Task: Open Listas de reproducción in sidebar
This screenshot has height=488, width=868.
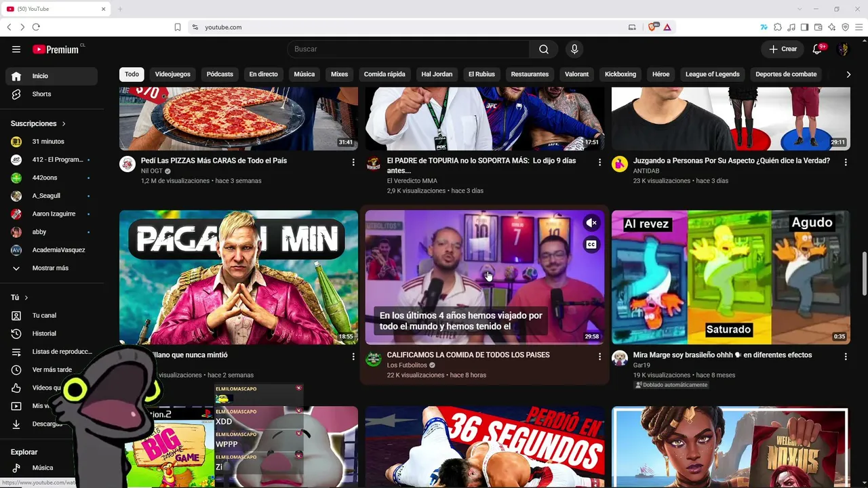Action: point(52,352)
